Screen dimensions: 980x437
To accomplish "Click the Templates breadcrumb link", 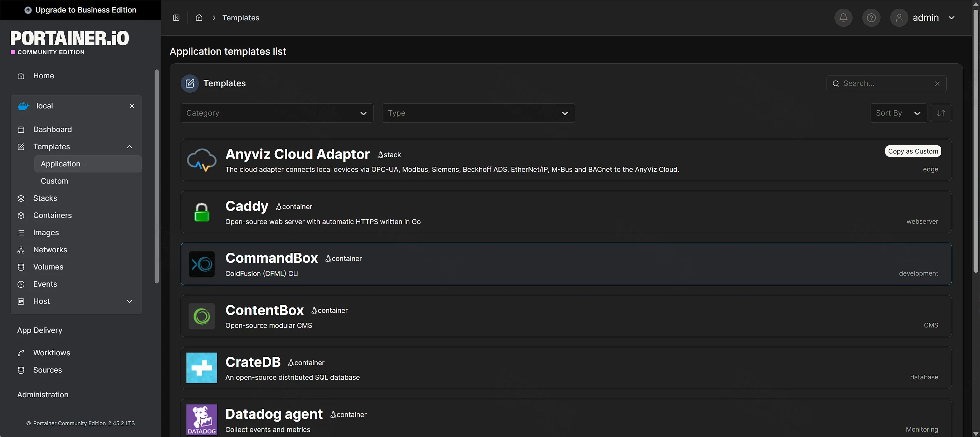I will 240,18.
